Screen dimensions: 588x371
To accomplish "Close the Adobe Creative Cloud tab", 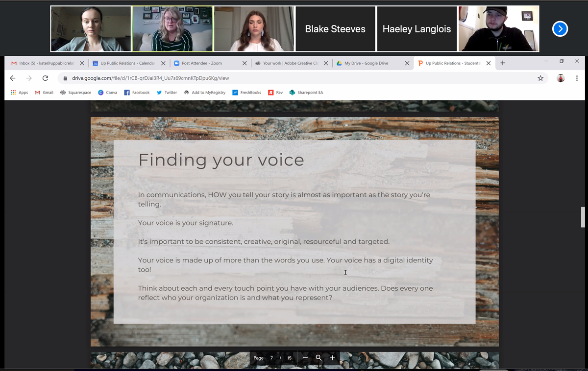I will coord(326,63).
